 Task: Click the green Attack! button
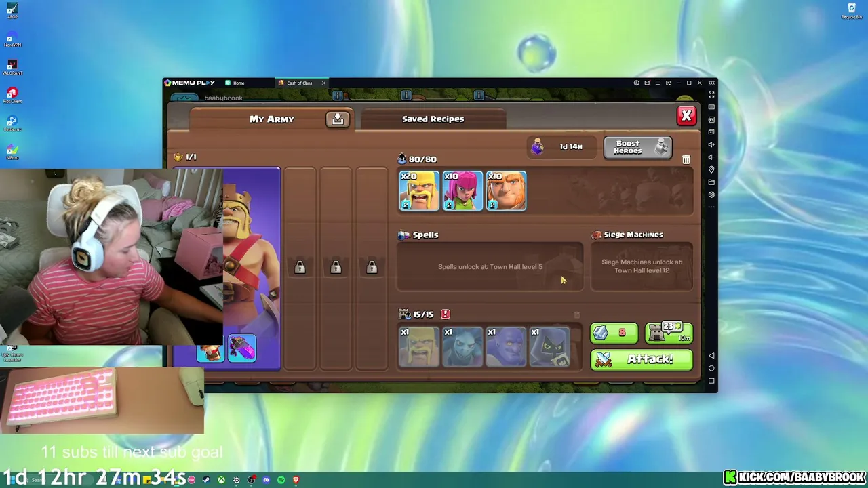(642, 359)
